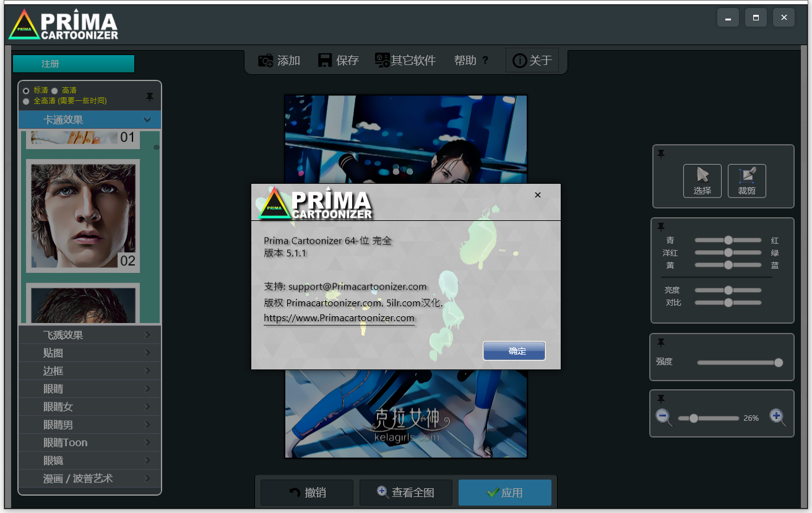Viewport: 812px width, 513px height.
Task: Click the 关于 about info button
Action: tap(532, 61)
